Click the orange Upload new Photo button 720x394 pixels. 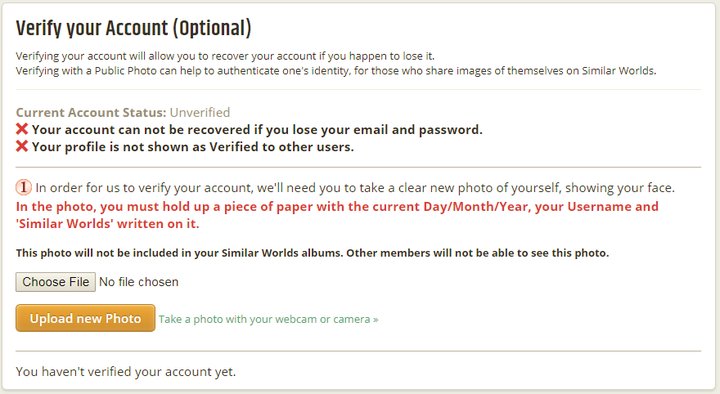85,318
